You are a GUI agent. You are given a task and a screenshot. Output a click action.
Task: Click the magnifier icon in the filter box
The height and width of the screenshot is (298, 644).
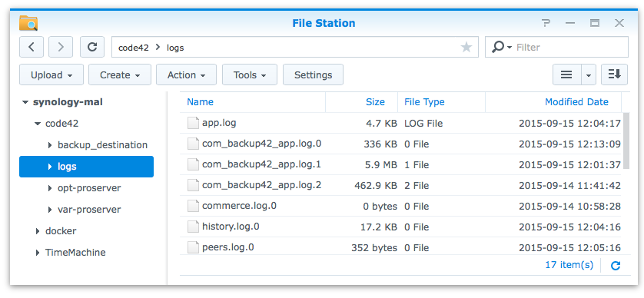(498, 47)
